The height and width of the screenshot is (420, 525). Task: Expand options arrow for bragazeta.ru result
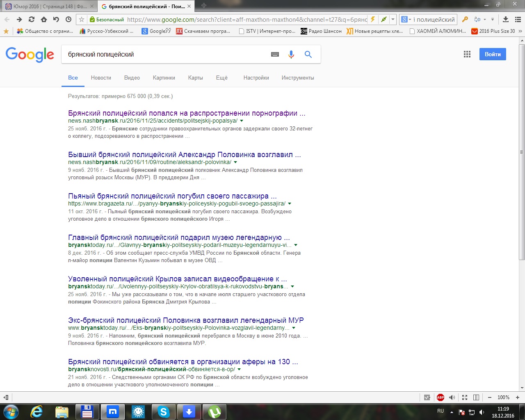tap(290, 204)
